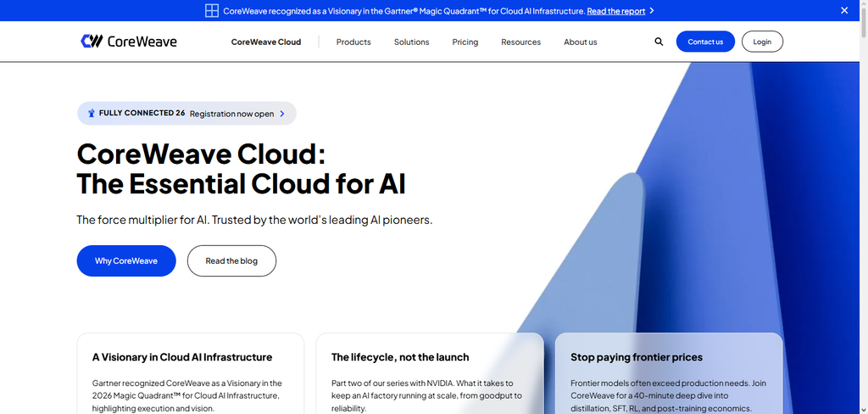Click the chevron after Read the report
The image size is (868, 414).
tap(652, 10)
